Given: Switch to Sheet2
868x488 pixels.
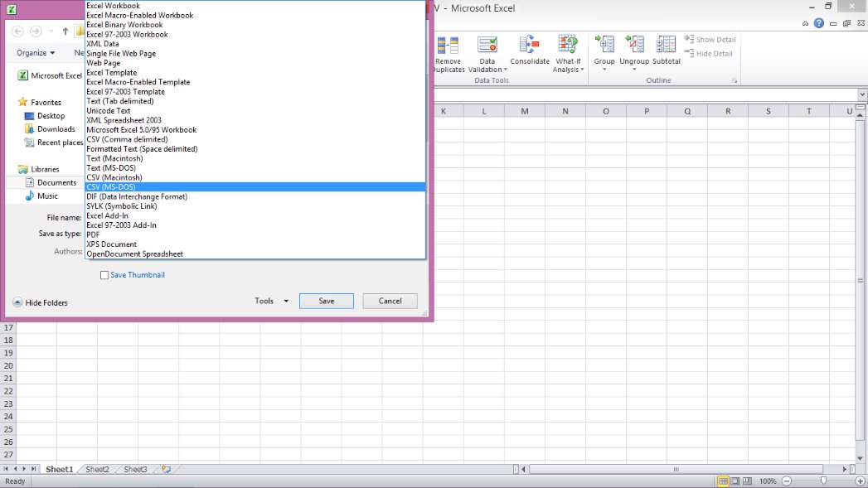Looking at the screenshot, I should tap(96, 469).
